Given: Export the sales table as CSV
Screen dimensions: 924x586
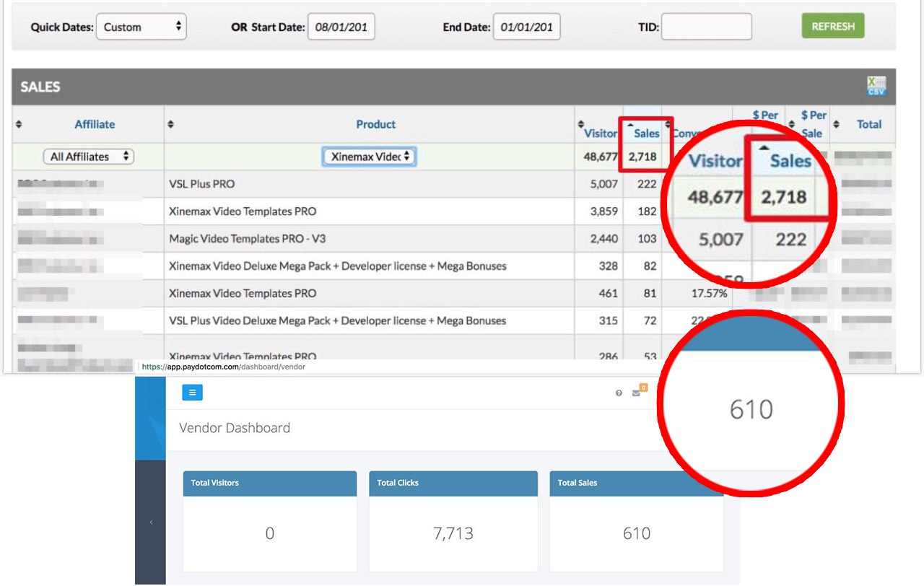Looking at the screenshot, I should tap(876, 87).
